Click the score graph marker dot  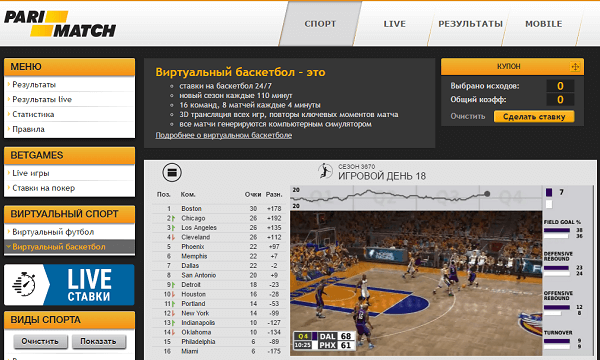click(487, 194)
